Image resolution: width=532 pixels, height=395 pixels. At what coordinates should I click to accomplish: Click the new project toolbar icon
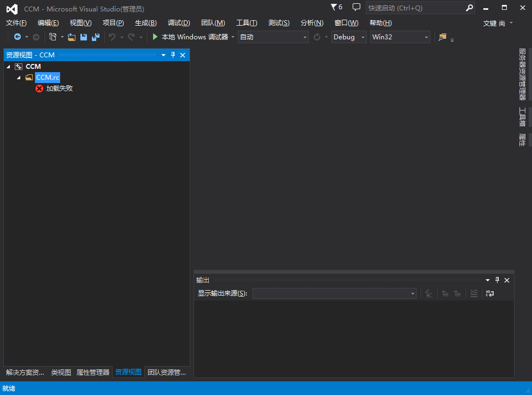point(52,37)
